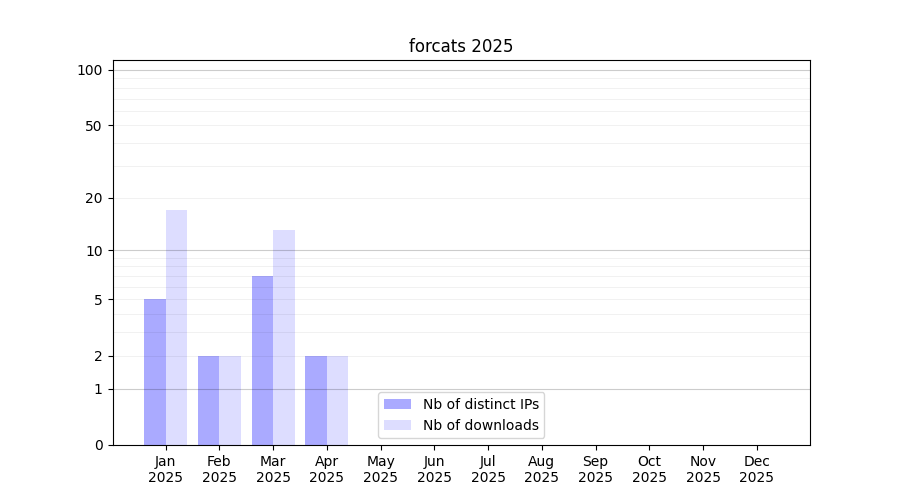Pick the April downloads bar
Viewport: 900px width, 500px height.
[337, 400]
